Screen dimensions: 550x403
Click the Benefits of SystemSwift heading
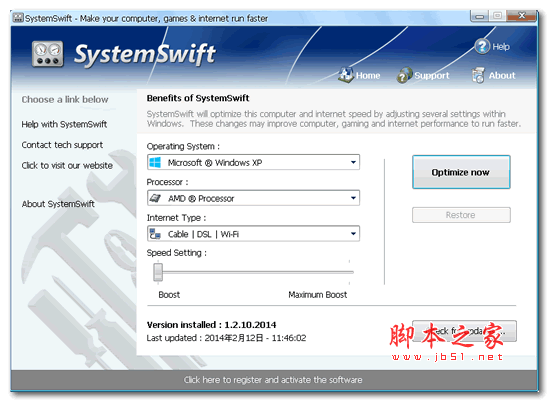(198, 98)
